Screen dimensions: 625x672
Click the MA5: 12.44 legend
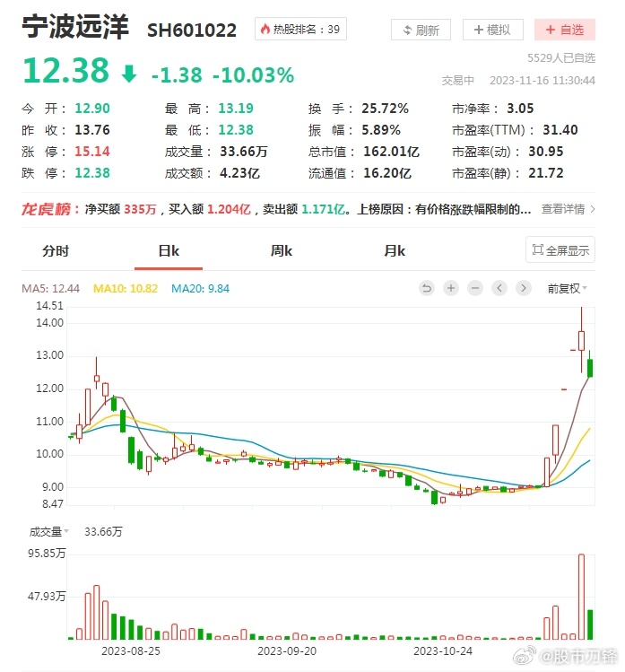50,288
